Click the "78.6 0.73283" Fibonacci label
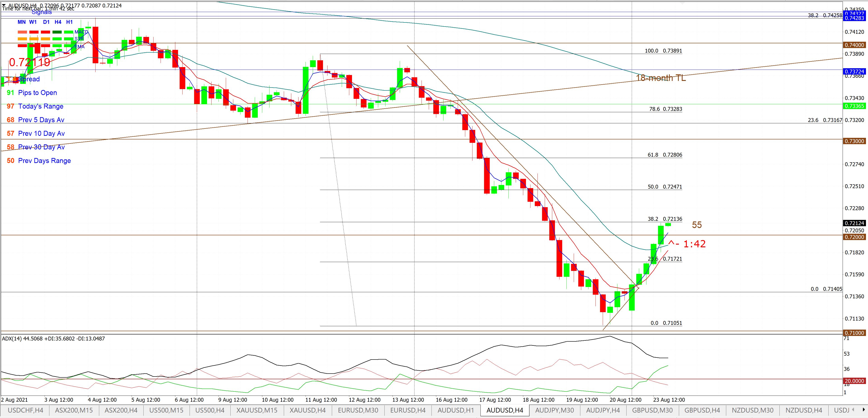The height and width of the screenshot is (418, 868). pyautogui.click(x=665, y=109)
